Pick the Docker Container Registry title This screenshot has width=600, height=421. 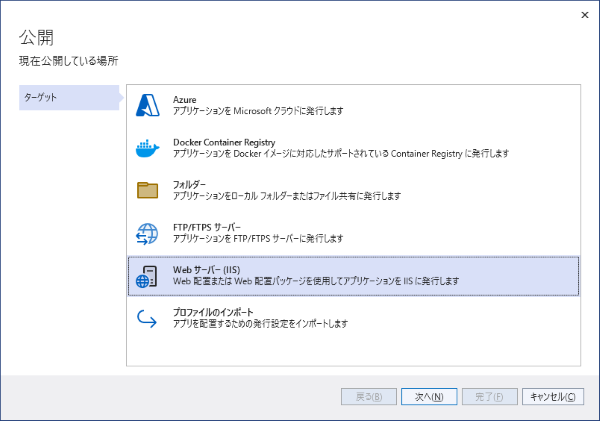[x=224, y=142]
